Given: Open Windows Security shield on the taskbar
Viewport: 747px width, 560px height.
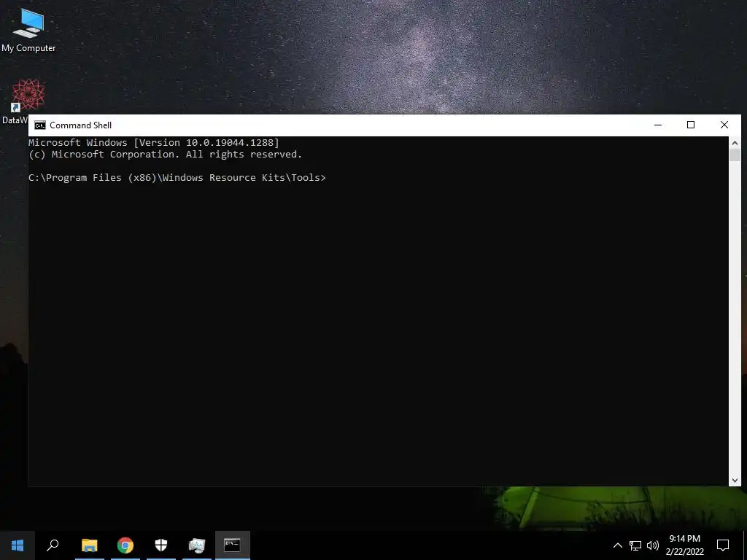Looking at the screenshot, I should [161, 545].
